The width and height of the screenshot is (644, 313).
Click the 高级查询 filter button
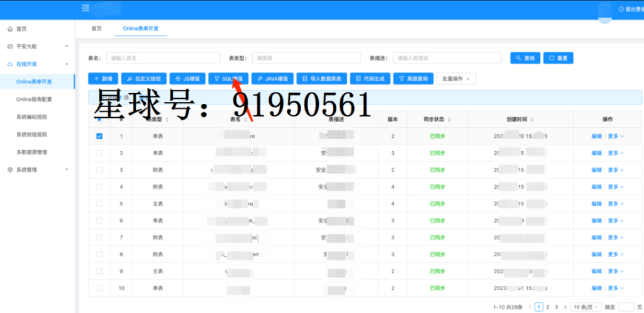pos(413,79)
